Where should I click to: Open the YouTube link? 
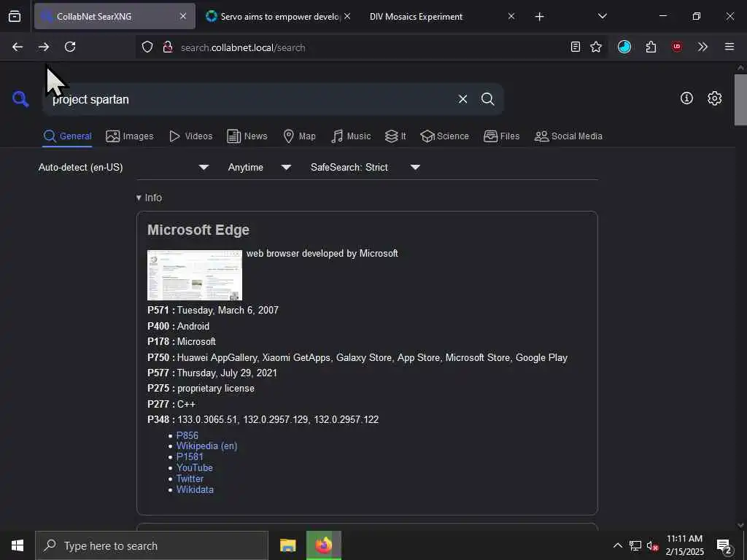click(x=194, y=467)
